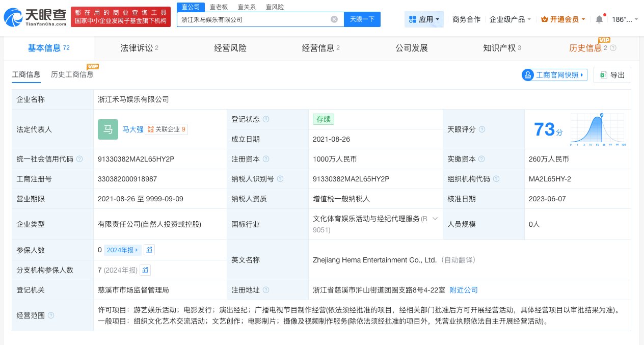Click bar chart icon beside 参保人数

pos(149,250)
